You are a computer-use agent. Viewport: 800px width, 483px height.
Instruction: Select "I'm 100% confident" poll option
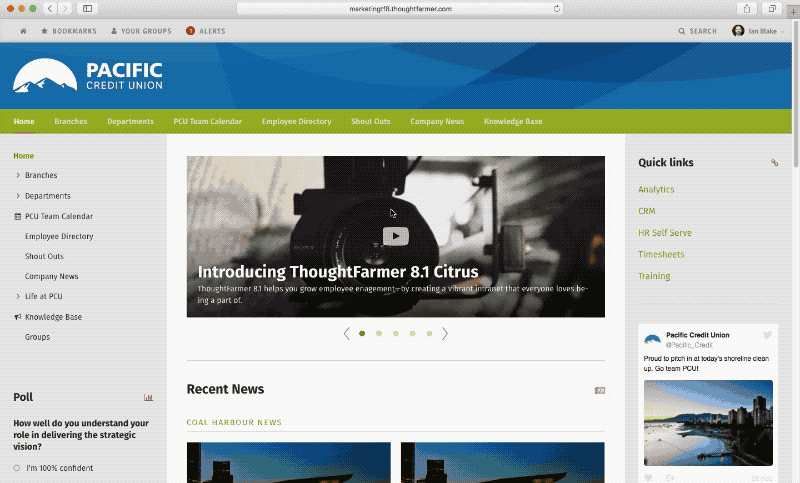point(17,468)
